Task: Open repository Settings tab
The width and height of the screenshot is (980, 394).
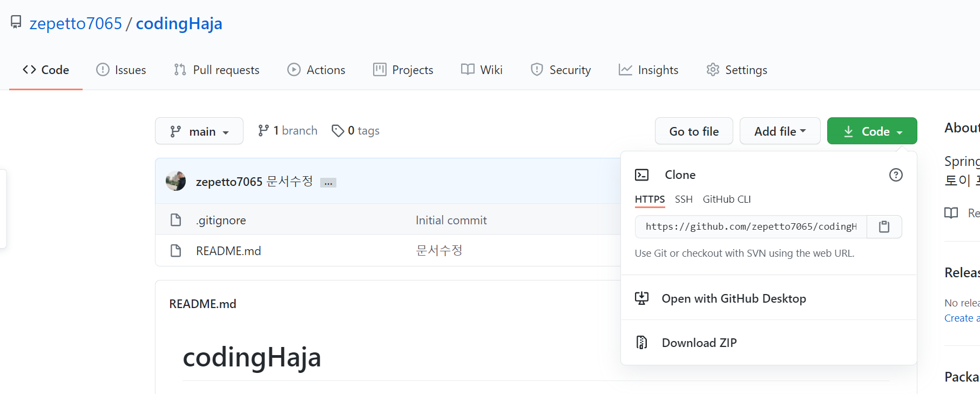Action: [736, 70]
